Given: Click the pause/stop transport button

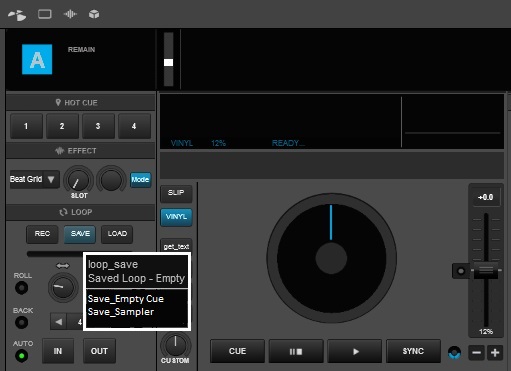Looking at the screenshot, I should click(296, 351).
